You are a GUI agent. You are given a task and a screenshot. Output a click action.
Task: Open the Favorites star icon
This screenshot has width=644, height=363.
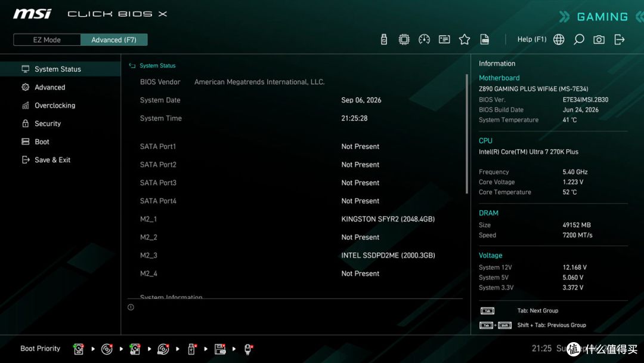(x=464, y=39)
